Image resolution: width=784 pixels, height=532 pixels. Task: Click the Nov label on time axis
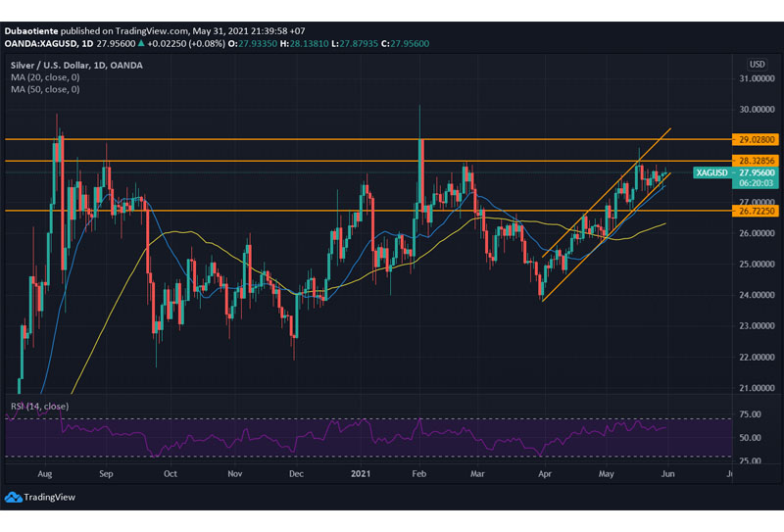coord(235,473)
